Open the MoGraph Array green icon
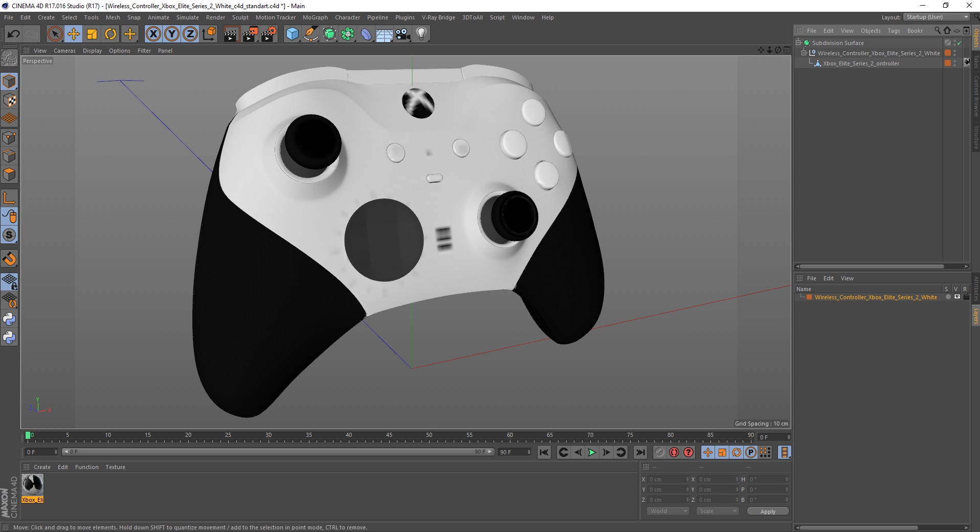 click(348, 34)
